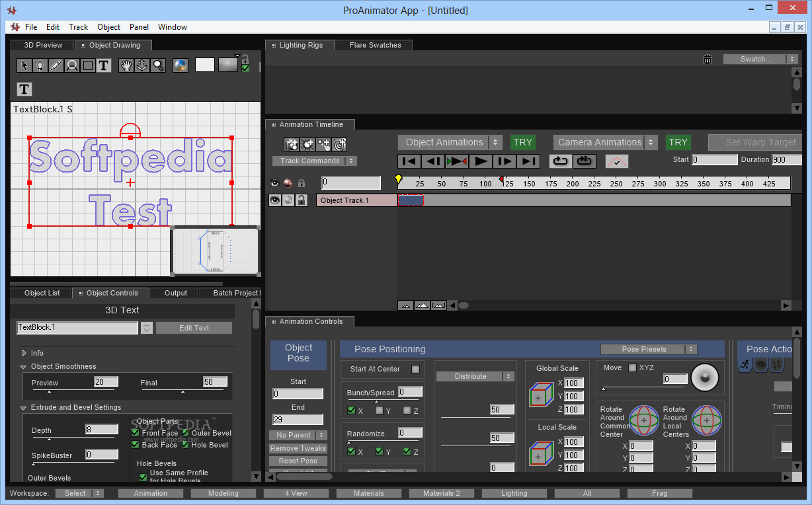Select the Pencil tool
812x505 pixels.
click(56, 65)
